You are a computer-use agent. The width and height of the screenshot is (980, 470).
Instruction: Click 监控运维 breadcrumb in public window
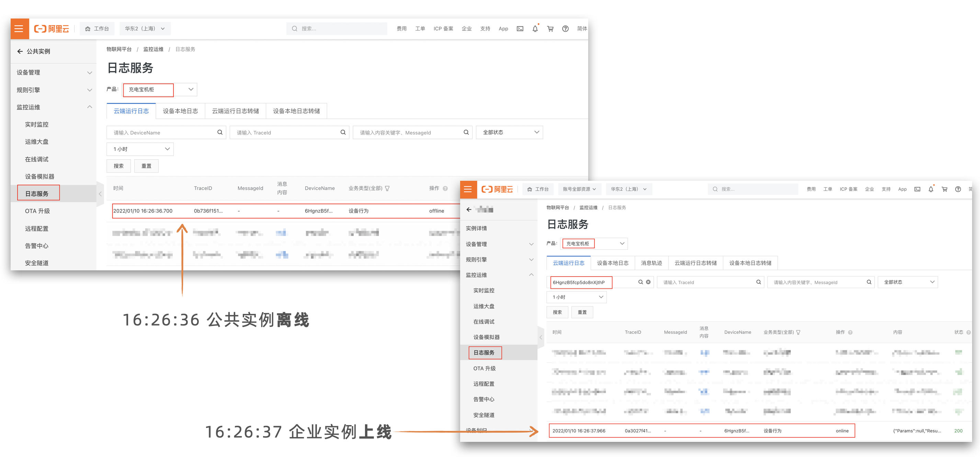[153, 49]
